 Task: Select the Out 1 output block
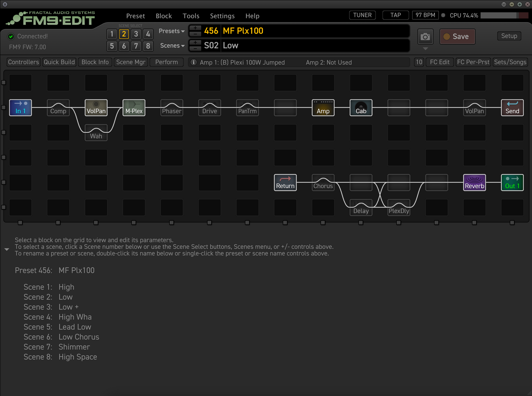click(x=512, y=183)
